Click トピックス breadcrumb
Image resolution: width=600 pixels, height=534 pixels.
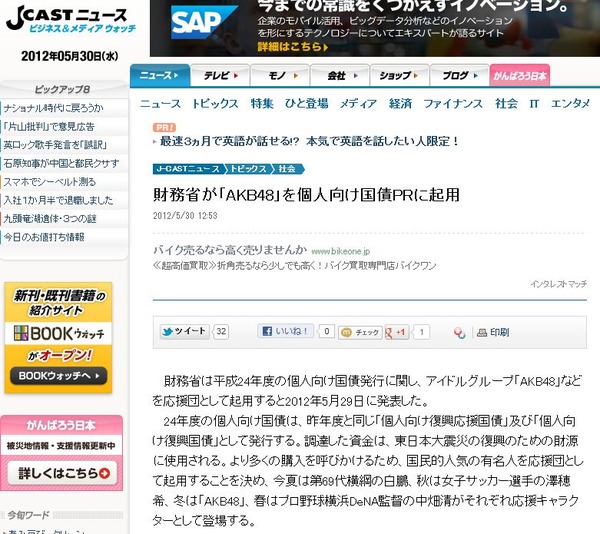point(248,169)
